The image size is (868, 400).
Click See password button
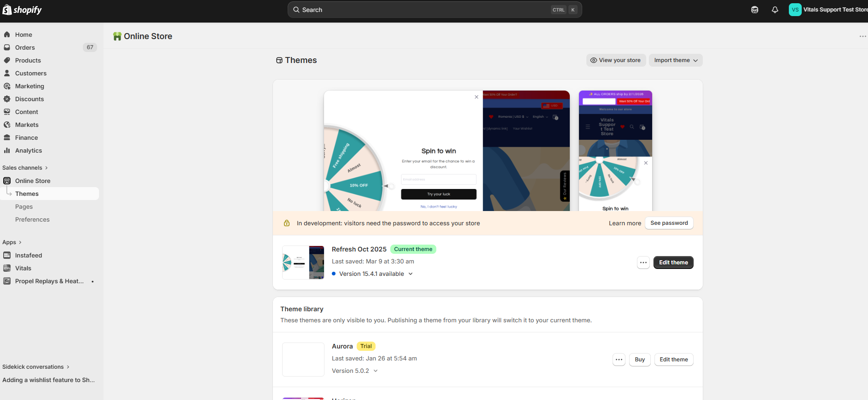(669, 223)
